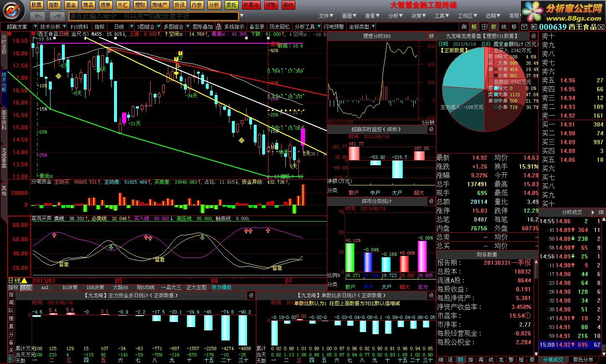
Task: Click the 闻 news side button
Action: [x=11, y=303]
